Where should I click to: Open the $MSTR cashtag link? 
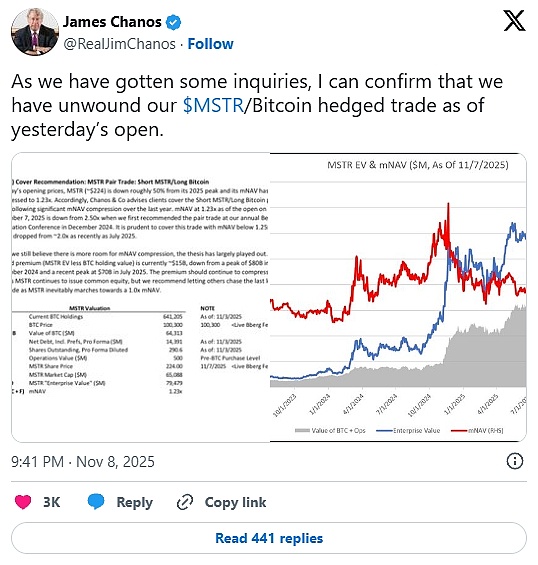[x=213, y=105]
